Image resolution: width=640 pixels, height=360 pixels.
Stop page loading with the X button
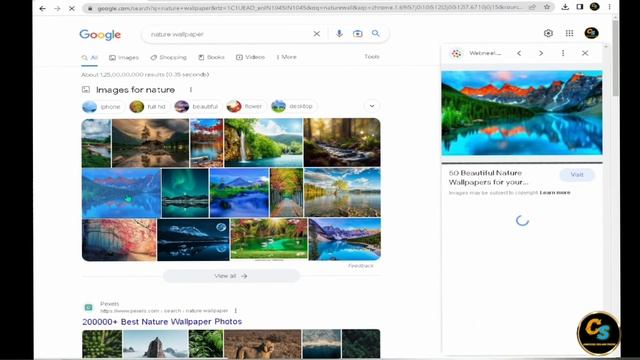click(x=71, y=8)
